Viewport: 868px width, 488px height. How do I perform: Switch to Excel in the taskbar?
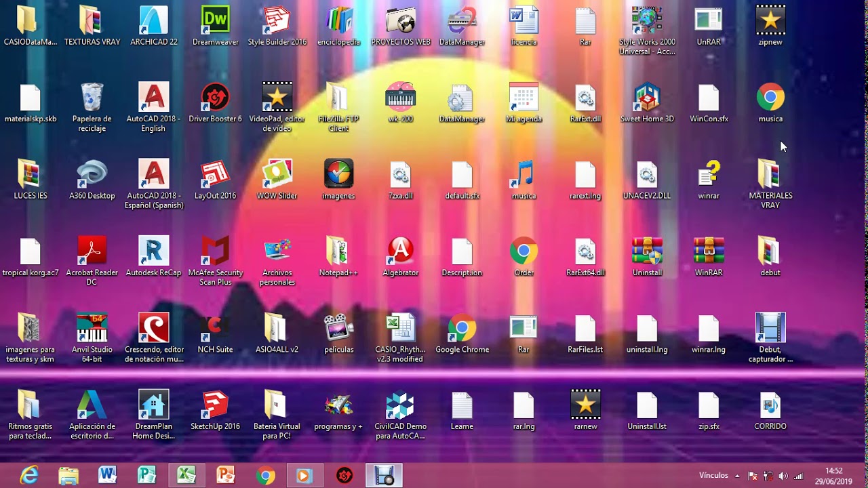click(186, 476)
